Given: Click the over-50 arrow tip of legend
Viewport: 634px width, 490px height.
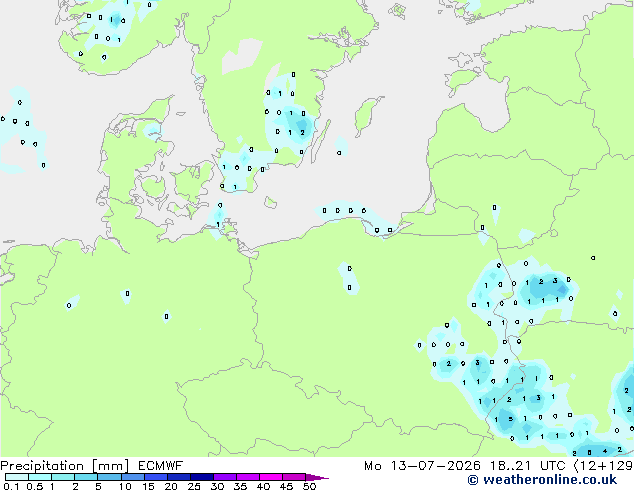Looking at the screenshot, I should (317, 477).
